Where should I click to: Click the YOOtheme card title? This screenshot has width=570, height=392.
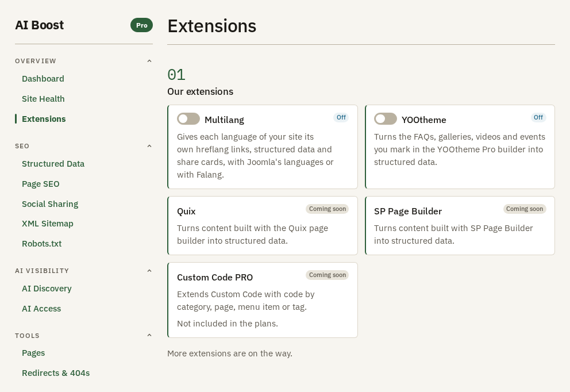[x=424, y=120]
